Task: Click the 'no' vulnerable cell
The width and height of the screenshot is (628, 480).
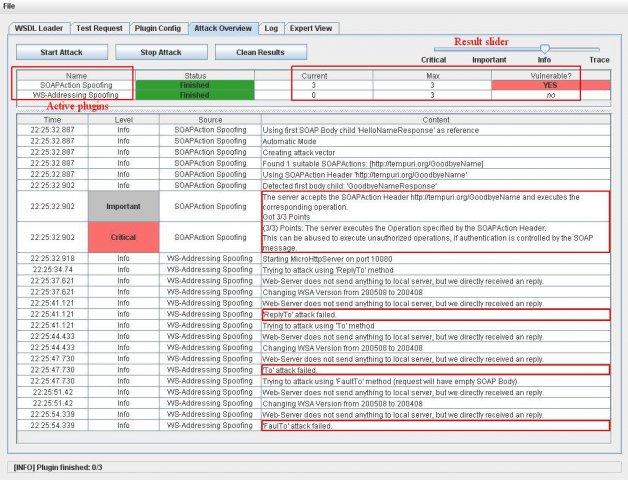Action: coord(551,95)
